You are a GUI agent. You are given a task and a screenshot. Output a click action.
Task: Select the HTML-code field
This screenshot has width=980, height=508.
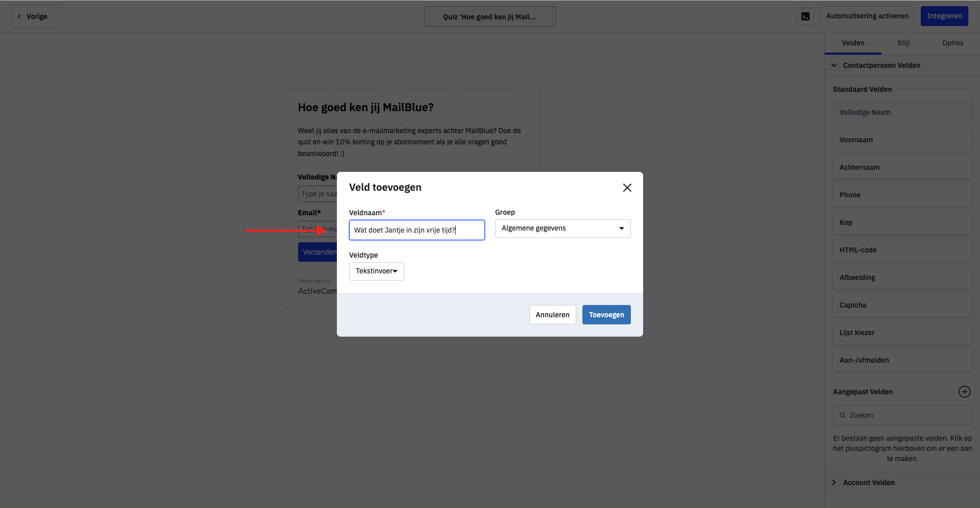902,250
